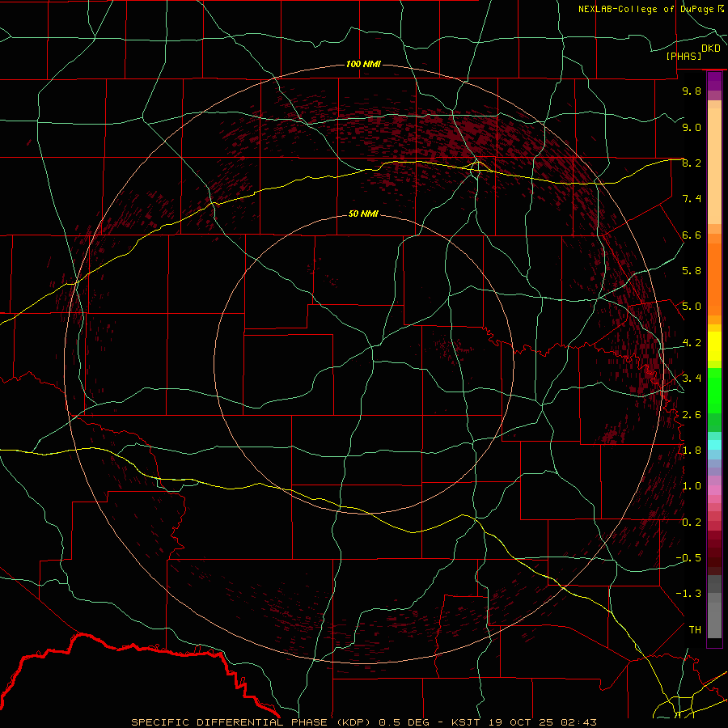Pick the pink segment of the color bar

click(x=714, y=490)
